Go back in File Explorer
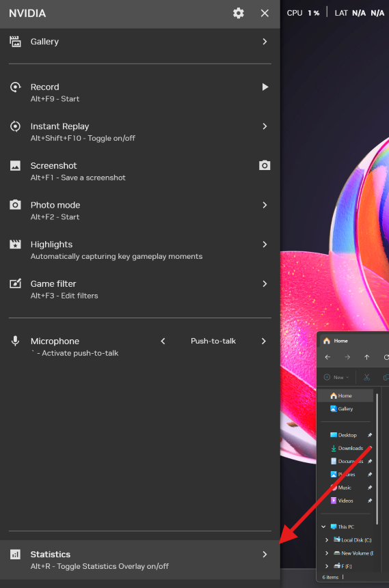 327,357
